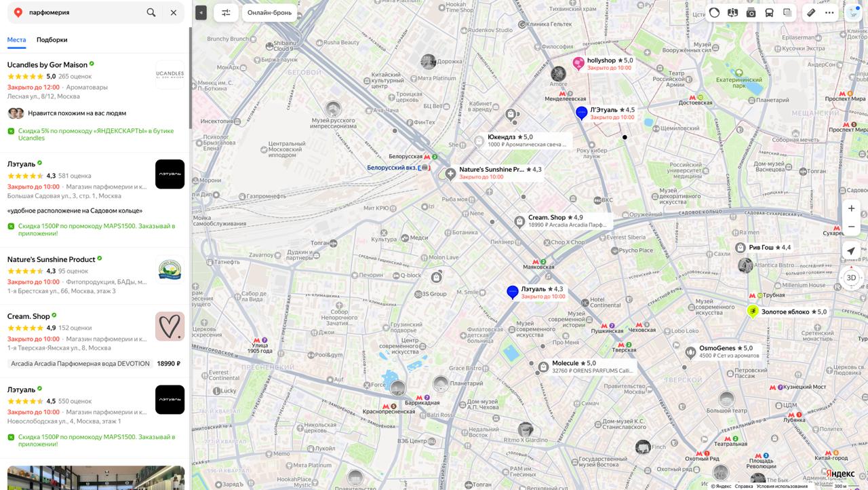The height and width of the screenshot is (490, 868).
Task: Click the Cream. Shop heart thumbnail
Action: pyautogui.click(x=170, y=326)
